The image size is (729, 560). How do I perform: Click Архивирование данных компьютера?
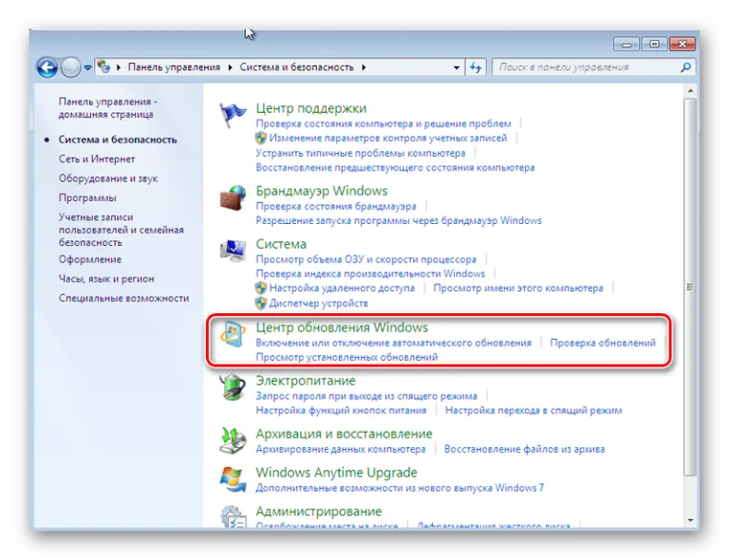click(341, 449)
